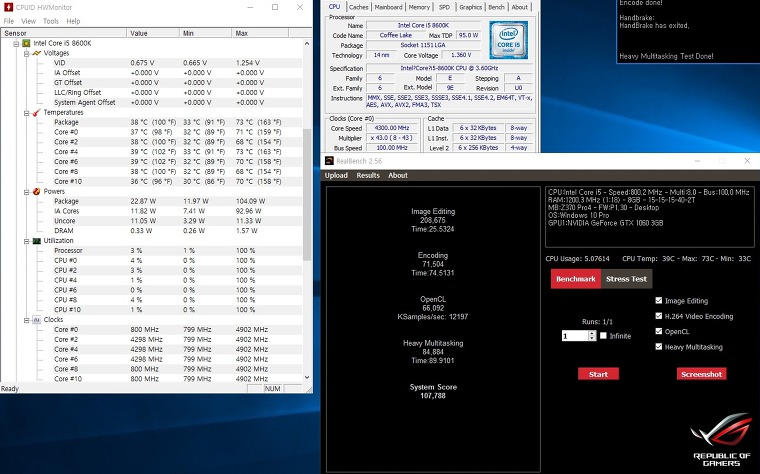Collapse the Intel Core i5 8600K tree node
This screenshot has width=760, height=474.
[16, 44]
